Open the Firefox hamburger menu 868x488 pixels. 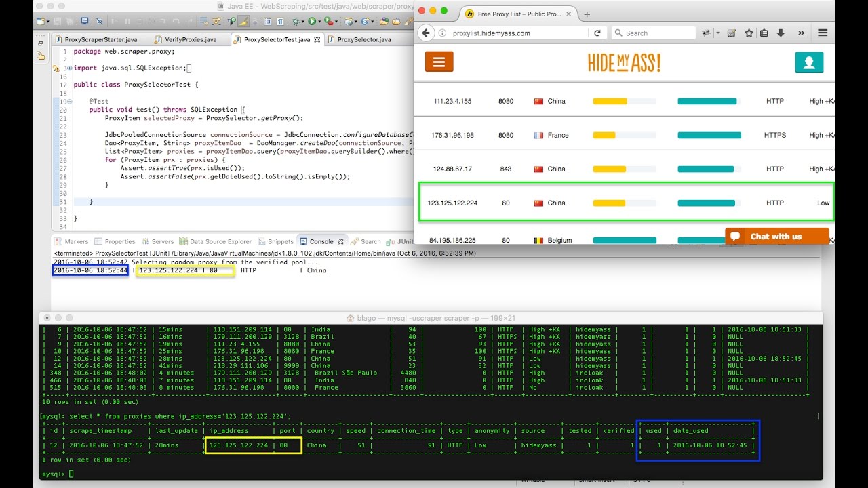coord(823,33)
